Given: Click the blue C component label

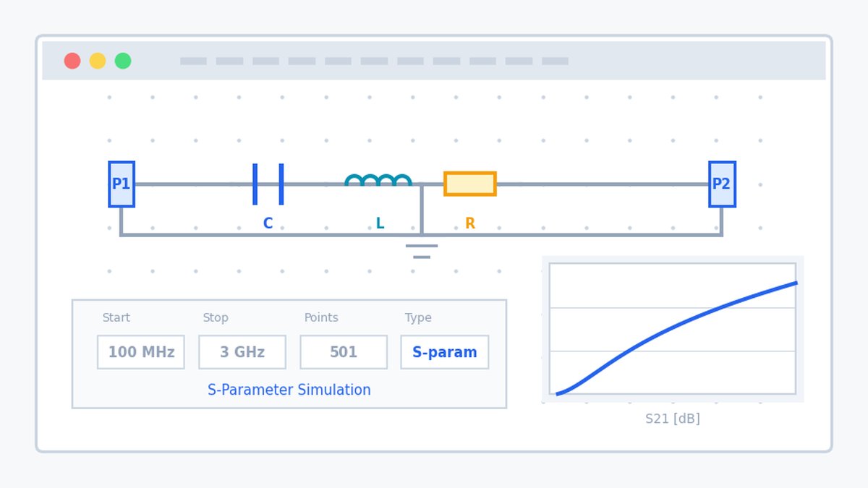Looking at the screenshot, I should pyautogui.click(x=268, y=224).
